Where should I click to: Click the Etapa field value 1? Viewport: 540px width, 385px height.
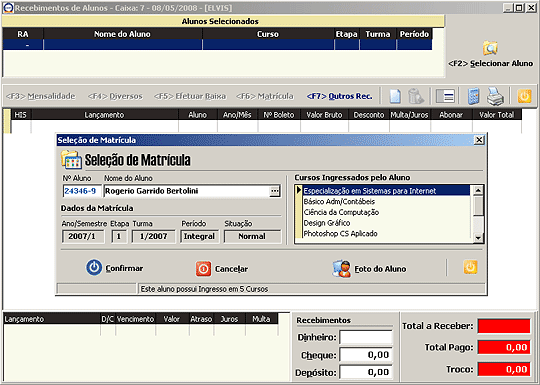coord(119,237)
